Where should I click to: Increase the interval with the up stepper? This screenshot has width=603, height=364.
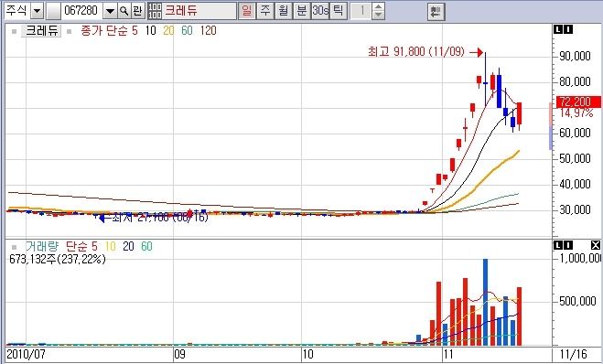pos(379,7)
